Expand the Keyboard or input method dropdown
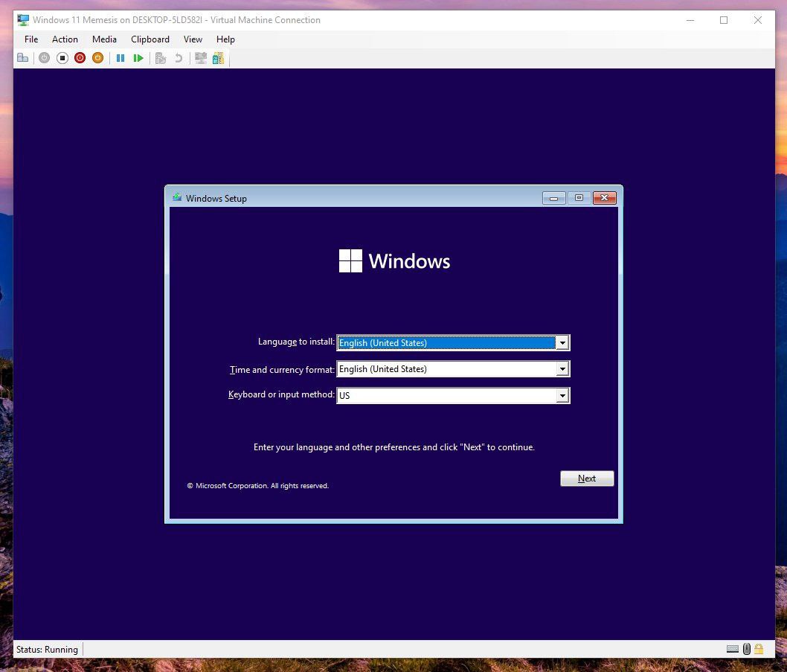The image size is (787, 672). click(x=562, y=396)
